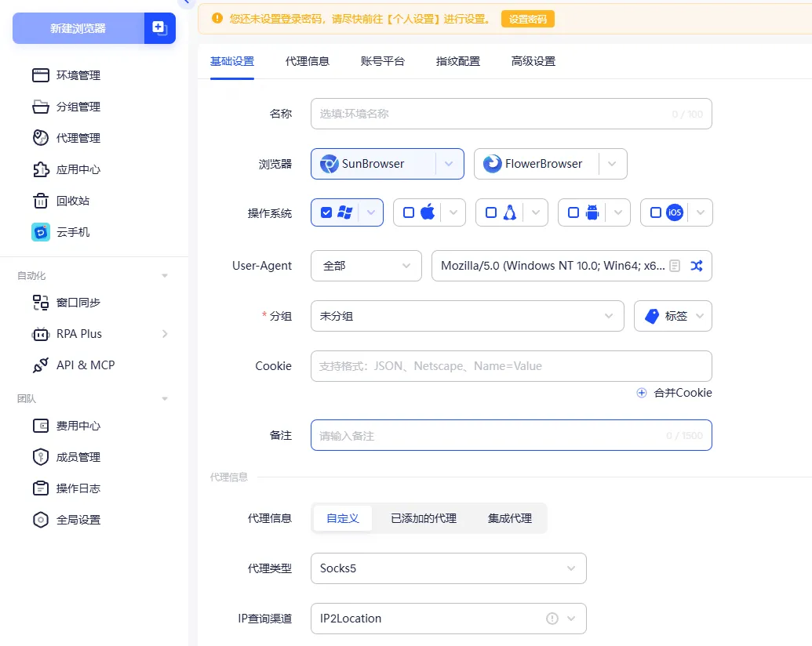Open the 代理信息 tab
812x646 pixels.
click(307, 60)
